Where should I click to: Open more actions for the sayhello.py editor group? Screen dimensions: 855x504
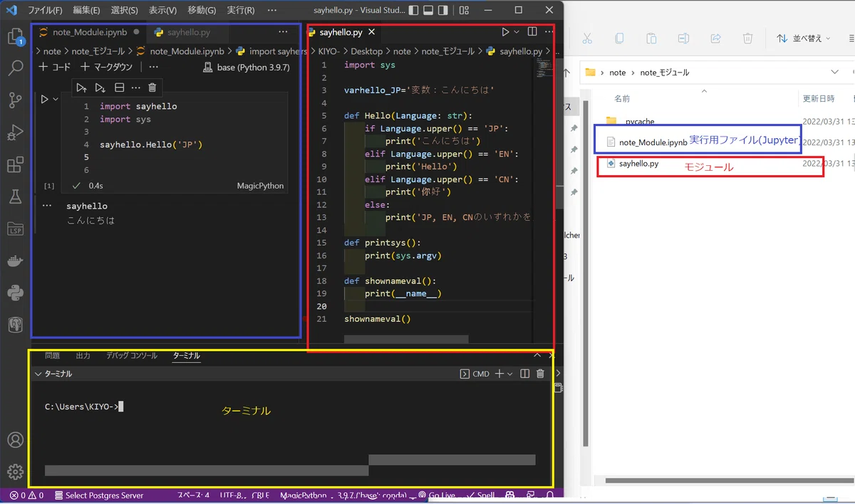[549, 32]
